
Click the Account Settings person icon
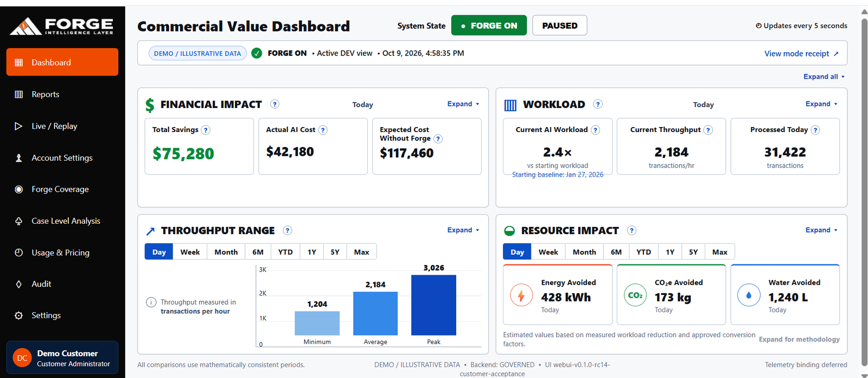[x=18, y=158]
